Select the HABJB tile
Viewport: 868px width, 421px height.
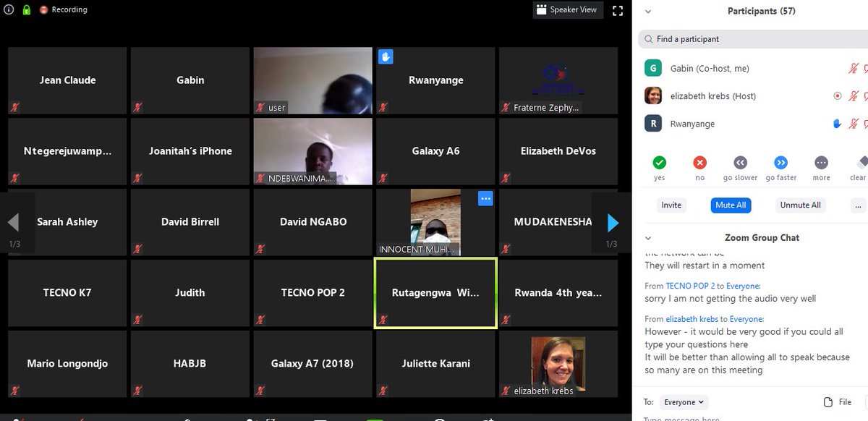pos(190,364)
